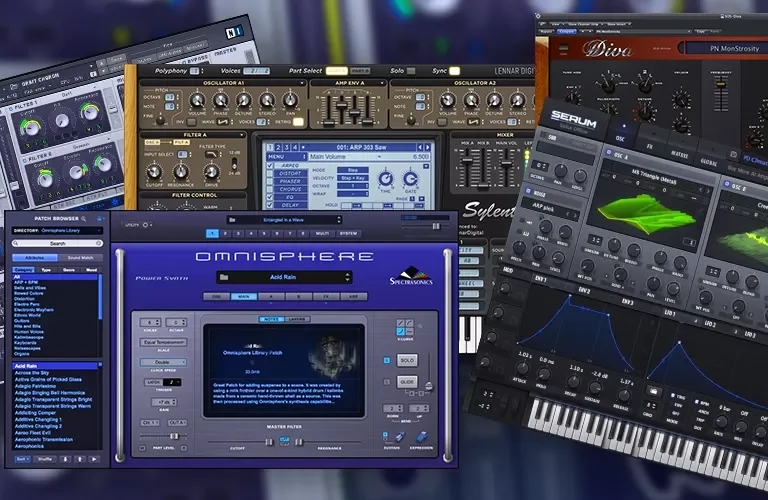Click the Spectrasonics logo
This screenshot has width=768, height=500.
tap(410, 276)
